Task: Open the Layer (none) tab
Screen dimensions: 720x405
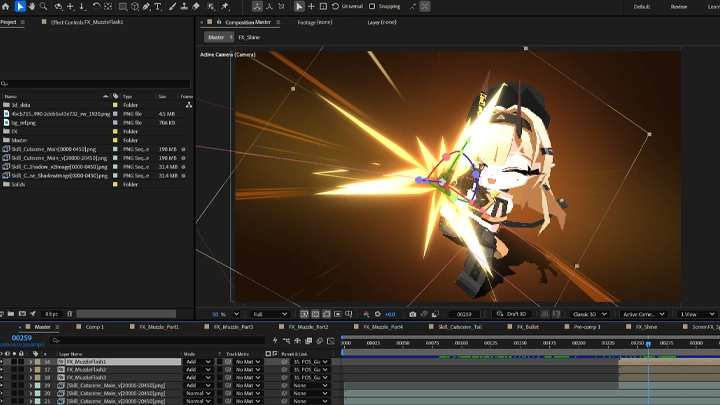Action: [382, 22]
